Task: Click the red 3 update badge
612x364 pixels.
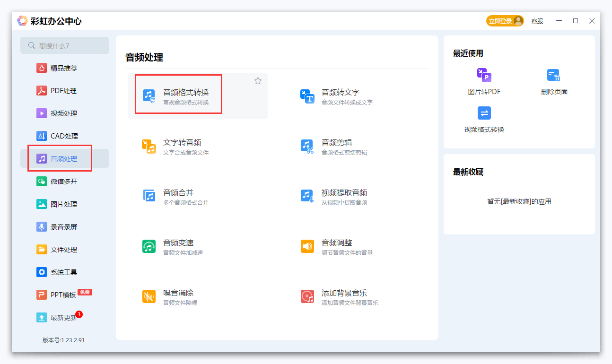Action: pyautogui.click(x=79, y=314)
